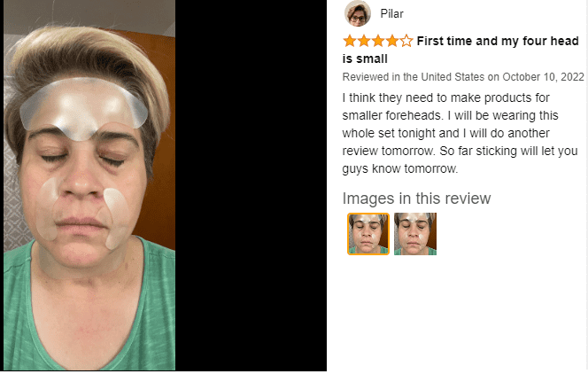Click the second filled rating star
Viewport: 588px width, 374px height.
coord(364,41)
